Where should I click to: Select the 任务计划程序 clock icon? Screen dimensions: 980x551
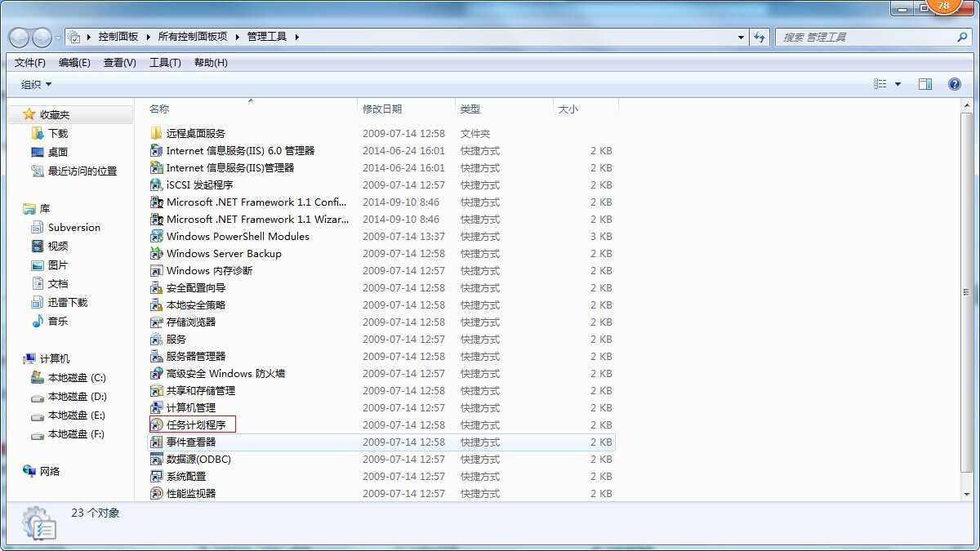[157, 424]
